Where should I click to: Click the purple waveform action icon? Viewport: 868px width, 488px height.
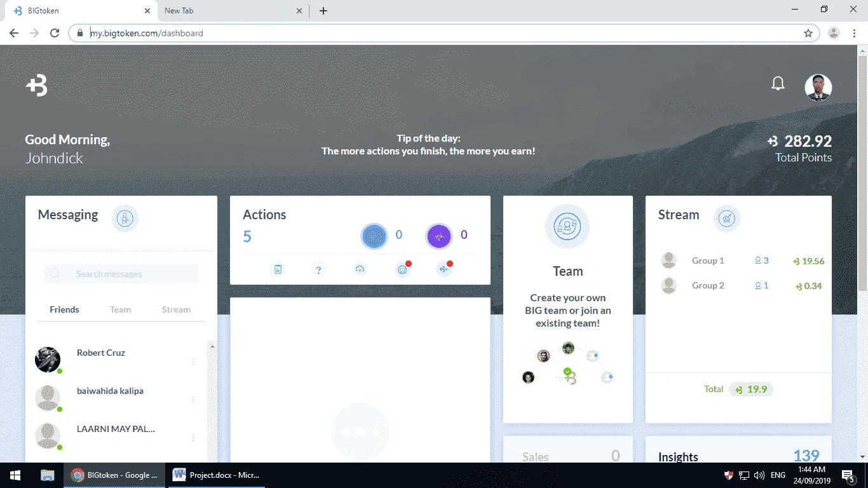click(439, 236)
